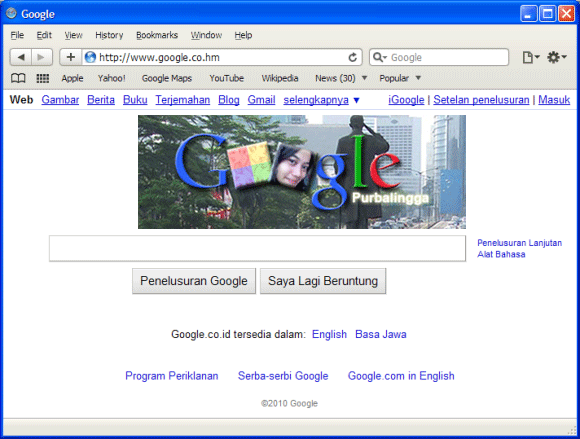Open Serba-serbi Google link
Viewport: 580px width, 439px height.
point(283,376)
